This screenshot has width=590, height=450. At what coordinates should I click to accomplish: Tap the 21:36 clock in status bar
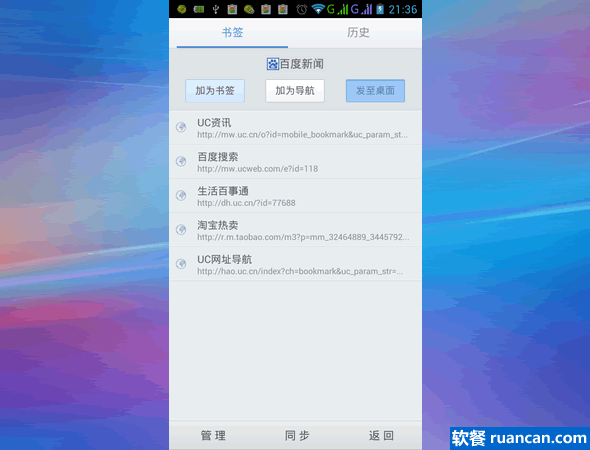click(403, 9)
